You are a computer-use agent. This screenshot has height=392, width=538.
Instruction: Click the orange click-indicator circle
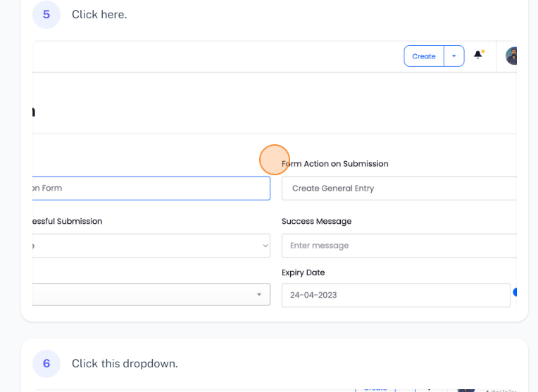(x=275, y=160)
